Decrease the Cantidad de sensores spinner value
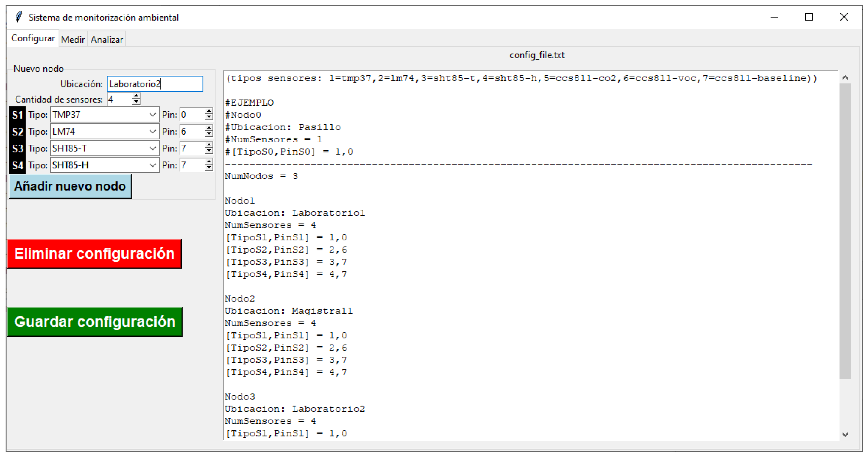Image resolution: width=868 pixels, height=457 pixels. (x=136, y=102)
